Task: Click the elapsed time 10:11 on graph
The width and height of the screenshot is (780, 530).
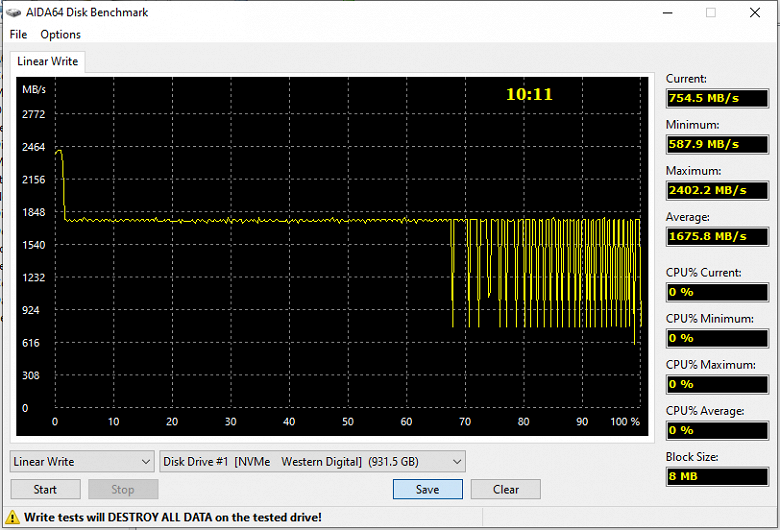Action: coord(529,94)
